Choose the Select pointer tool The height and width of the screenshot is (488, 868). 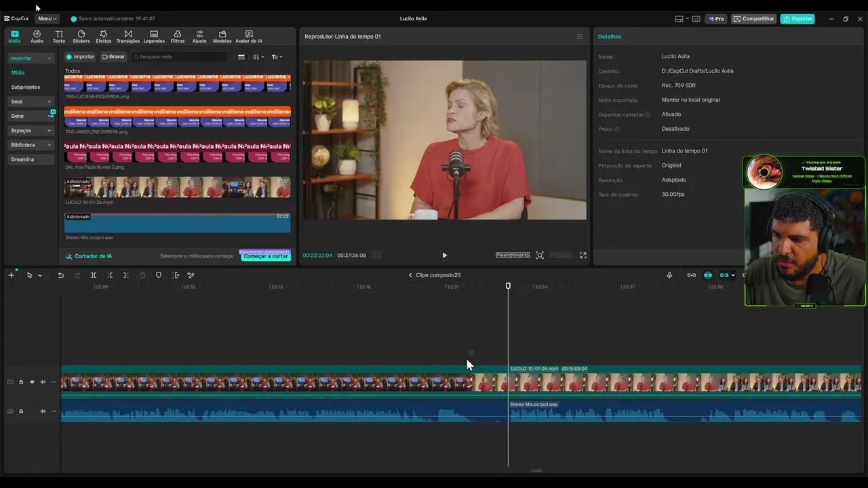click(x=29, y=275)
